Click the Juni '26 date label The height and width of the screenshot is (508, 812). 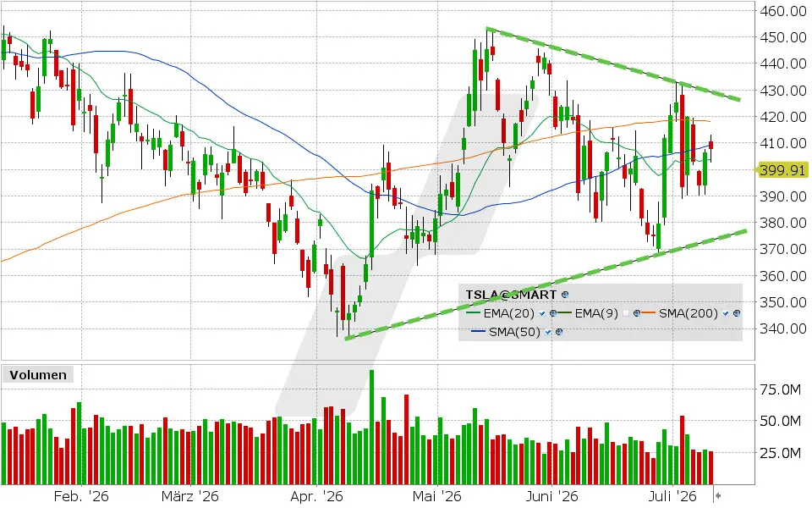coord(551,496)
